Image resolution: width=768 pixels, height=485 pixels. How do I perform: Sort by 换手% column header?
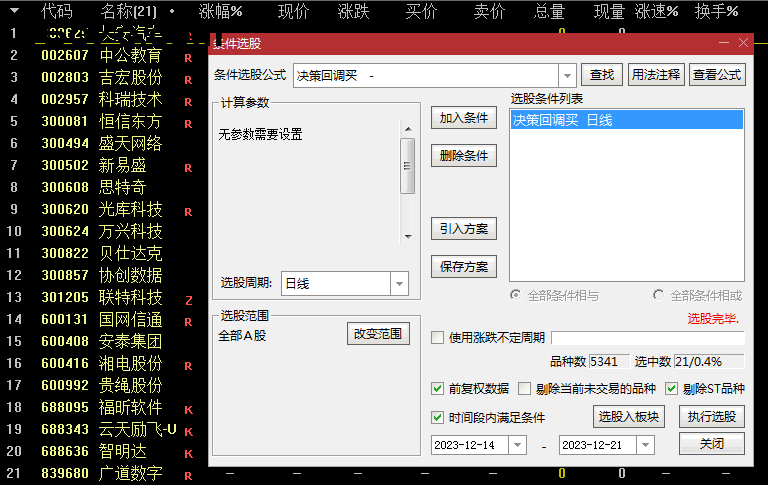coord(716,11)
